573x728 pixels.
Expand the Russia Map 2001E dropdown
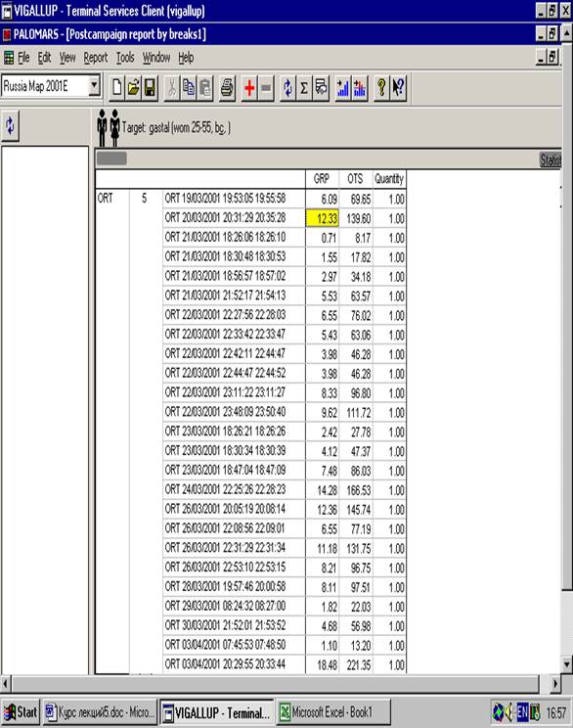pyautogui.click(x=95, y=85)
